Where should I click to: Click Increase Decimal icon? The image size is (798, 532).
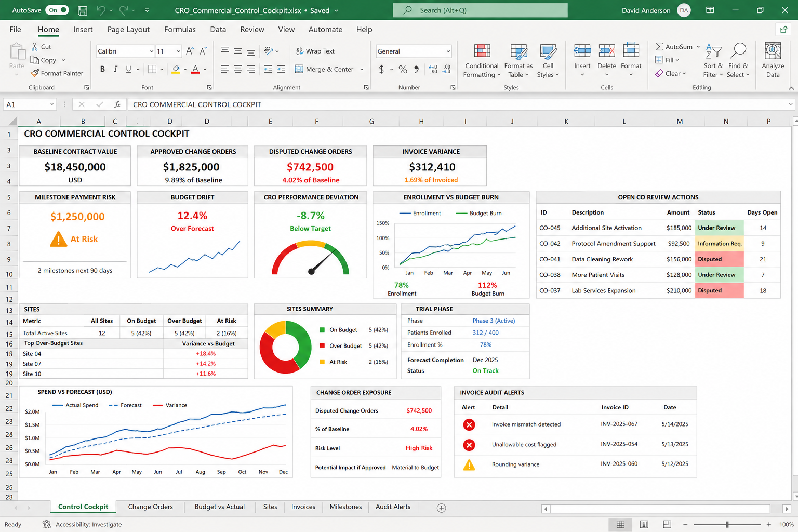(x=433, y=69)
